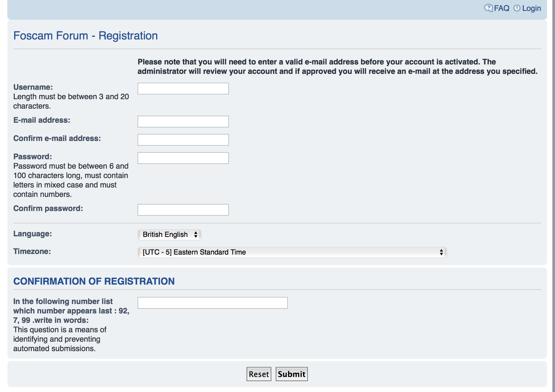The width and height of the screenshot is (555, 392).
Task: Select the Confirm e-mail address field
Action: (183, 140)
